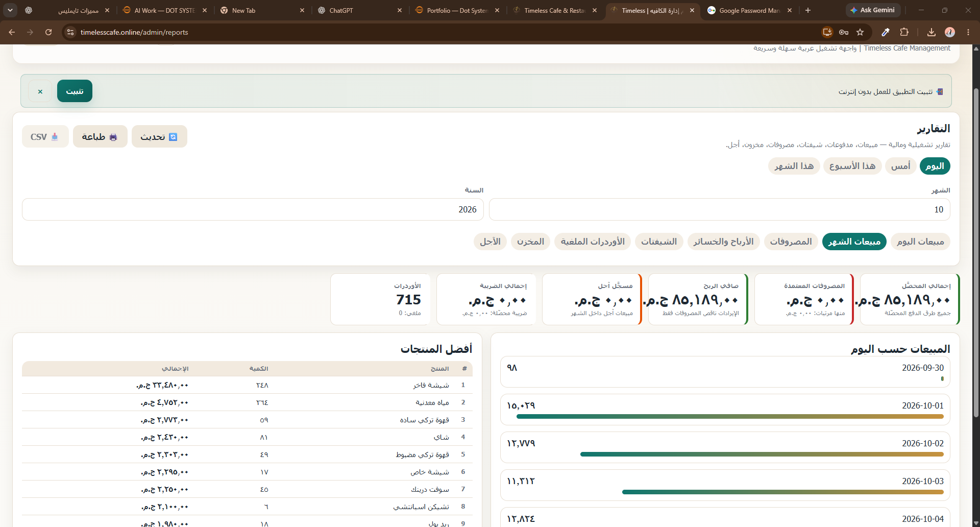The image size is (980, 527).
Task: Select the اليوم period filter
Action: pos(935,166)
